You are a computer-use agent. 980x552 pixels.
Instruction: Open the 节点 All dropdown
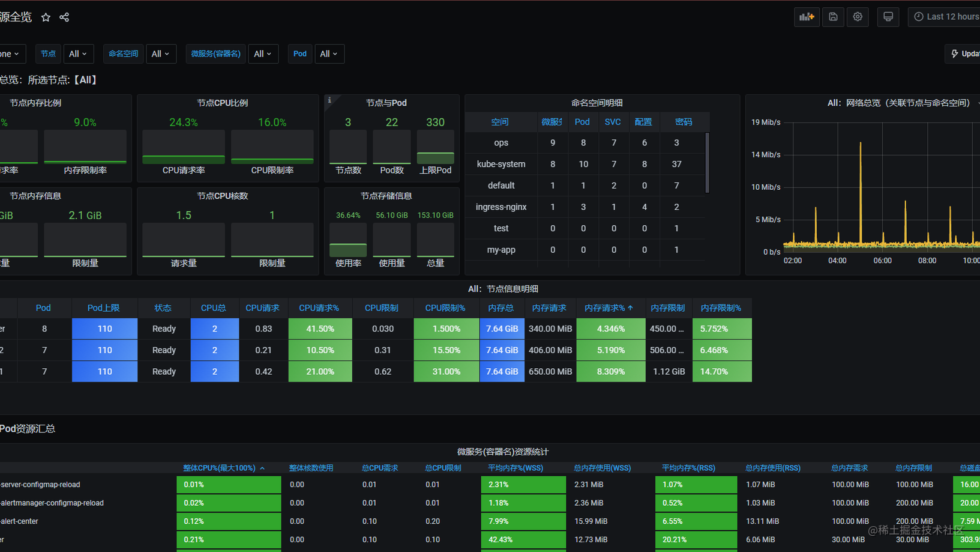pyautogui.click(x=78, y=54)
